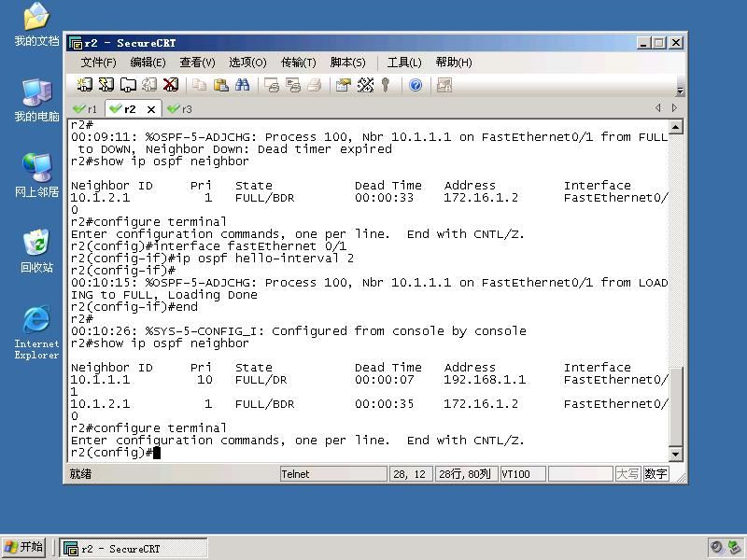This screenshot has height=560, width=747.
Task: Click the tab scroll left arrow
Action: pyautogui.click(x=658, y=107)
